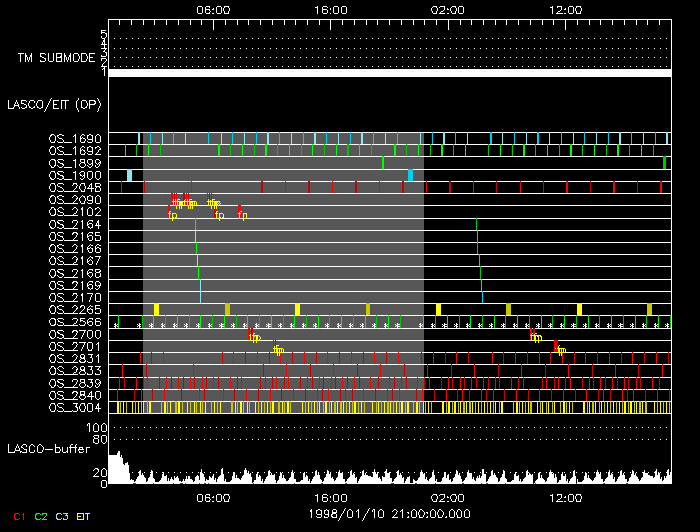Select the 02:00 label on bottom time axis
Viewport: 700px width, 532px height.
coord(448,497)
